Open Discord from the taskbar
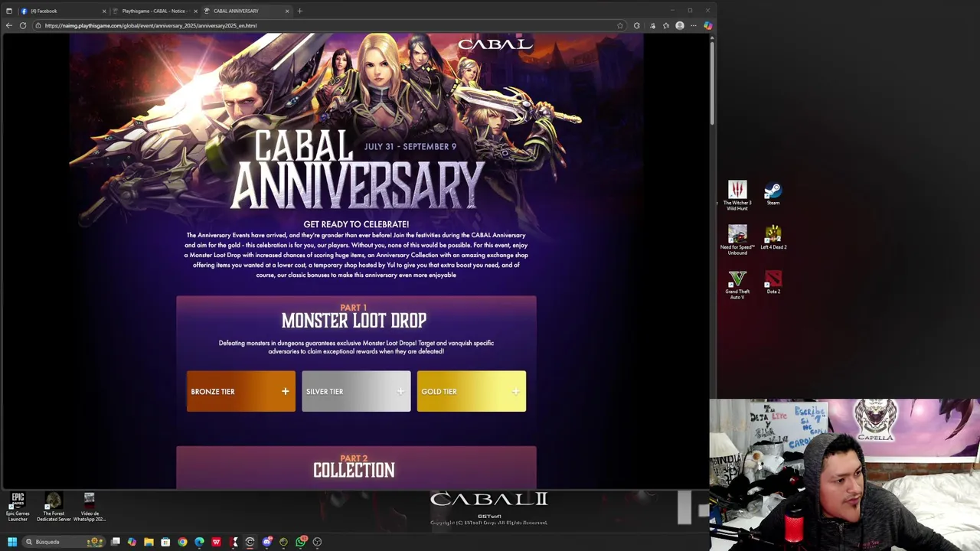This screenshot has height=551, width=980. click(266, 542)
